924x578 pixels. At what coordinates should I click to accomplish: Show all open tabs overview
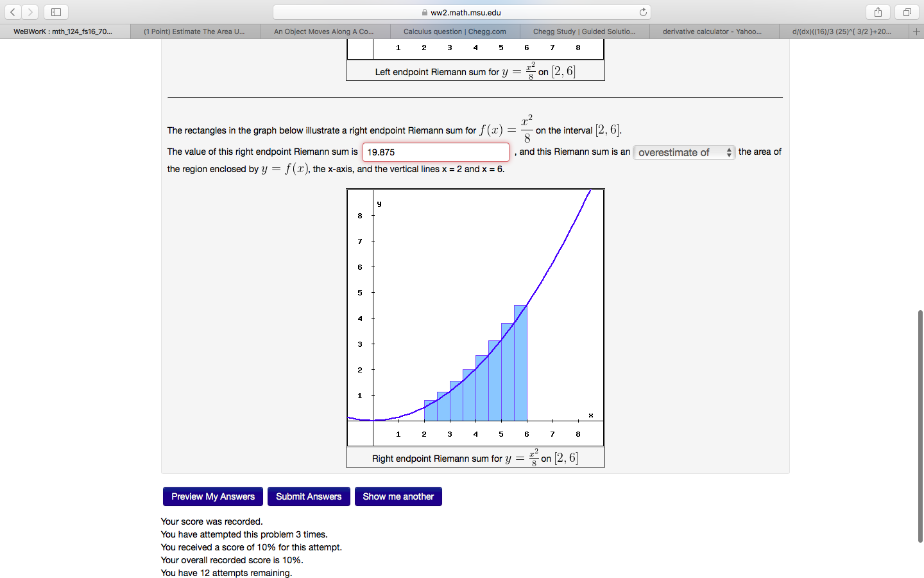(905, 12)
